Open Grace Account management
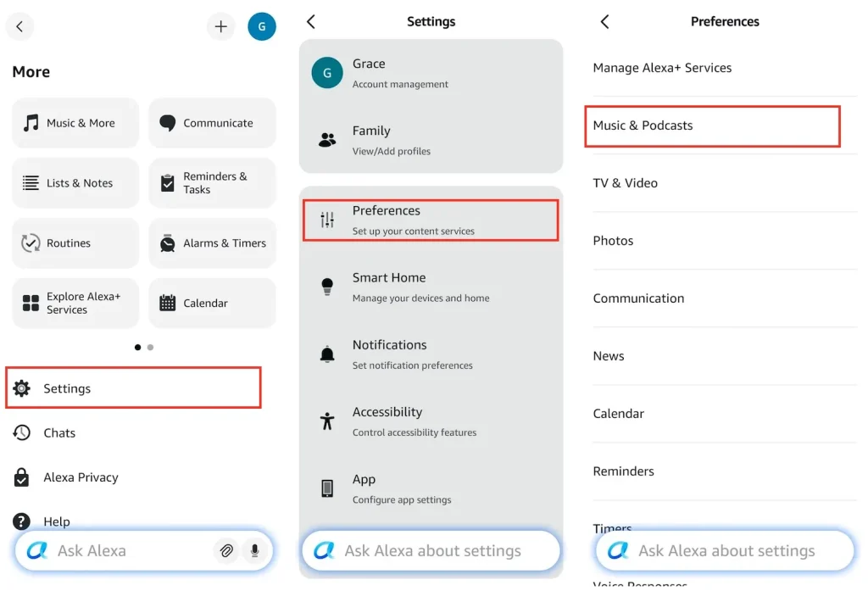The height and width of the screenshot is (591, 868). [x=431, y=73]
